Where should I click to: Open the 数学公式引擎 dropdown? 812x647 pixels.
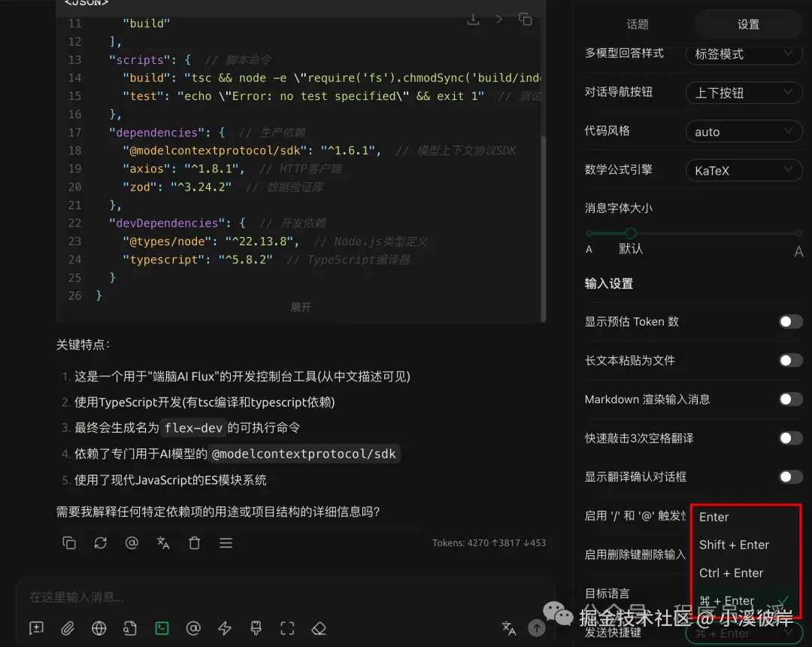click(744, 170)
